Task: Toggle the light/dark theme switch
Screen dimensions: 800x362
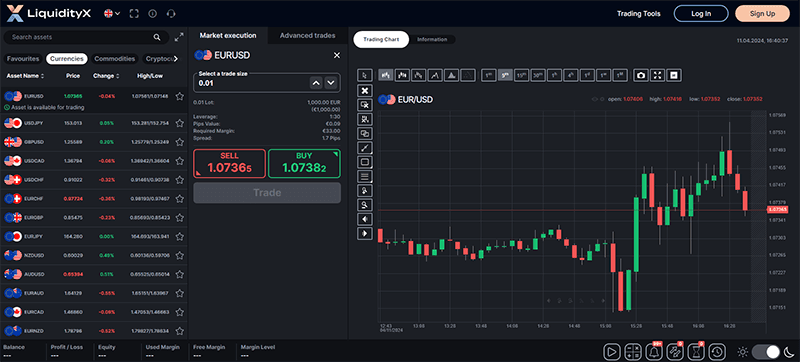Action: [x=766, y=351]
